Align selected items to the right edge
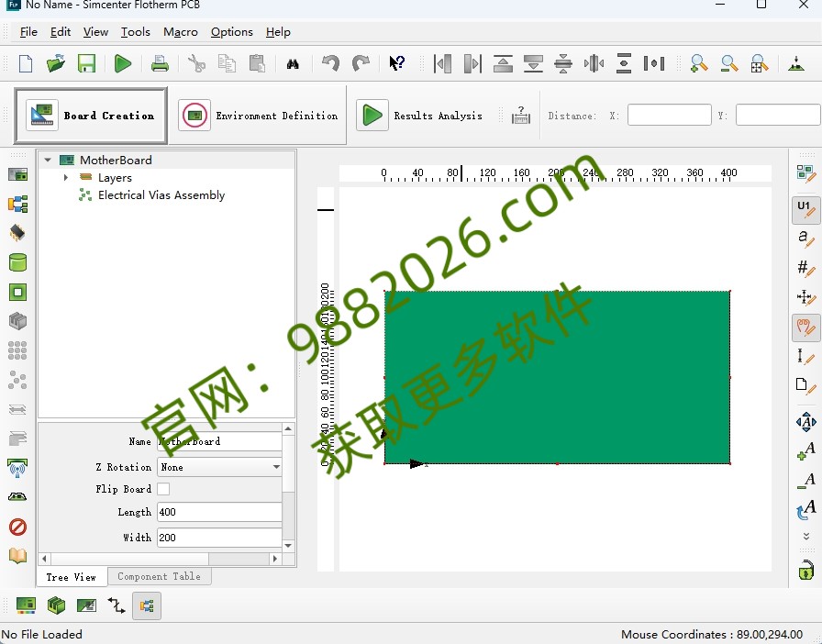Viewport: 822px width, 644px height. coord(472,63)
